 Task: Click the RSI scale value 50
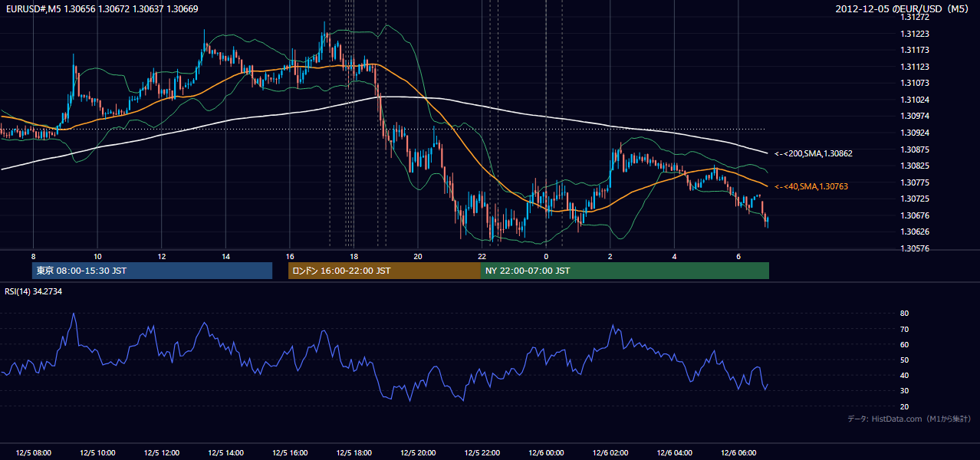click(x=905, y=360)
